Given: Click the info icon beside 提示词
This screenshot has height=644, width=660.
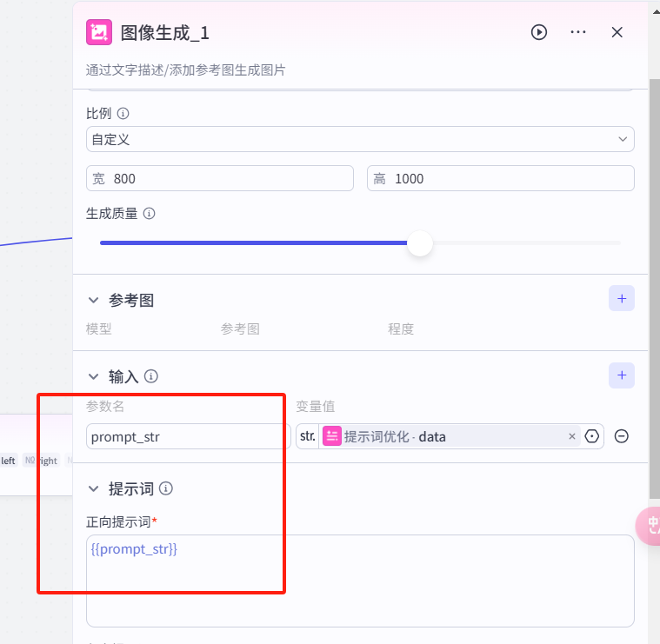Looking at the screenshot, I should click(166, 488).
